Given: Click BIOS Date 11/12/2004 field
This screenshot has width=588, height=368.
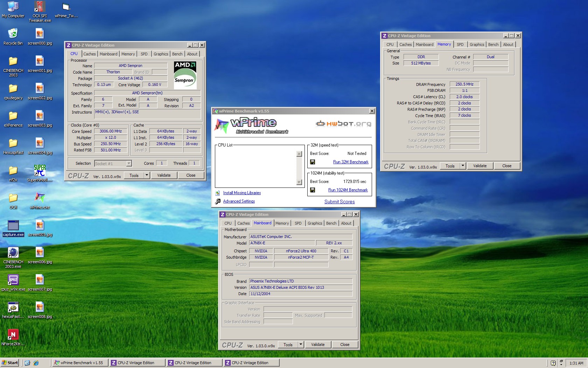Looking at the screenshot, I should (301, 294).
